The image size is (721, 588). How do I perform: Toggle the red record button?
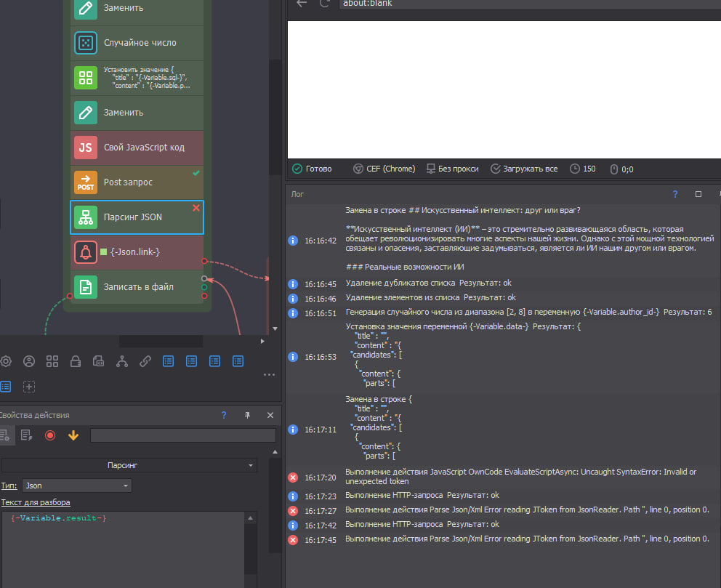tap(50, 435)
